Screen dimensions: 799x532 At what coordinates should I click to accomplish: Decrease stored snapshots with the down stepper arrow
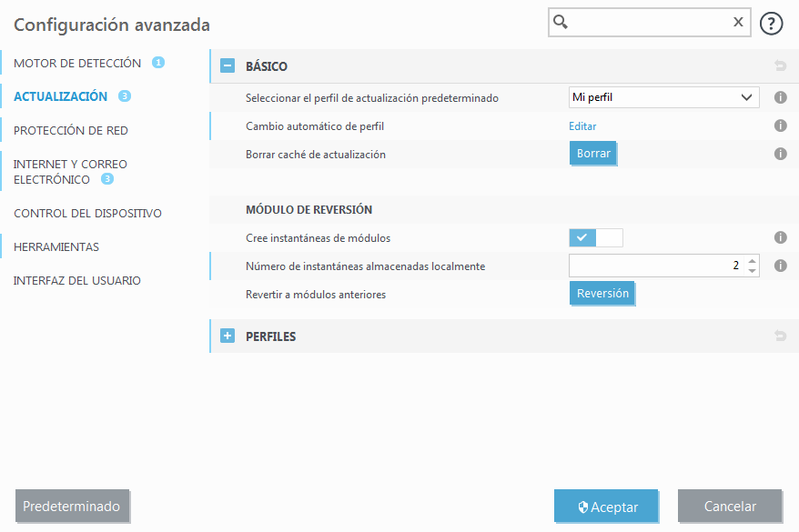pyautogui.click(x=751, y=270)
